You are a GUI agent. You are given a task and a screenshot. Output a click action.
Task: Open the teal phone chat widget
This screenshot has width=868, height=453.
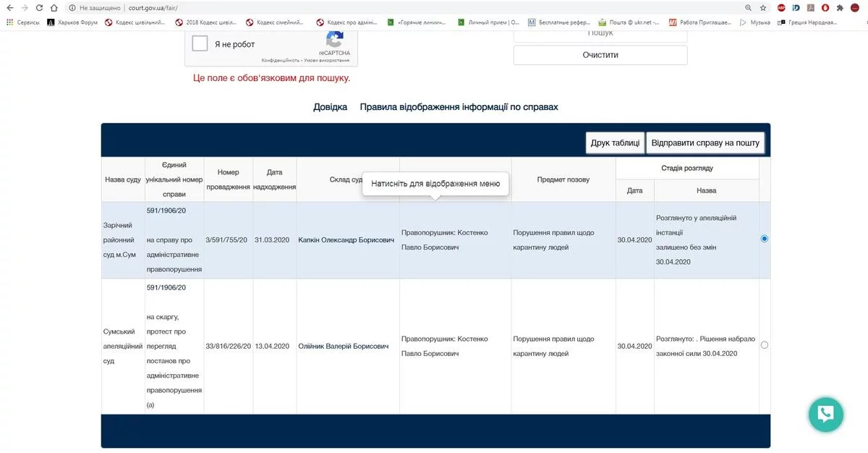(x=825, y=415)
